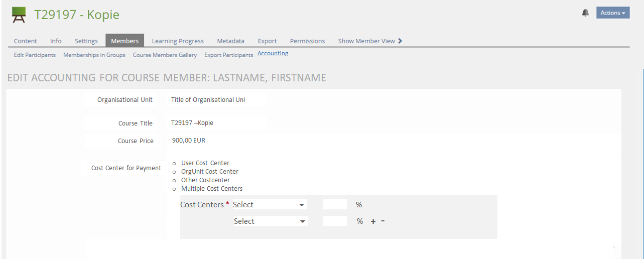
Task: Click the minus icon to remove cost center
Action: click(x=383, y=221)
